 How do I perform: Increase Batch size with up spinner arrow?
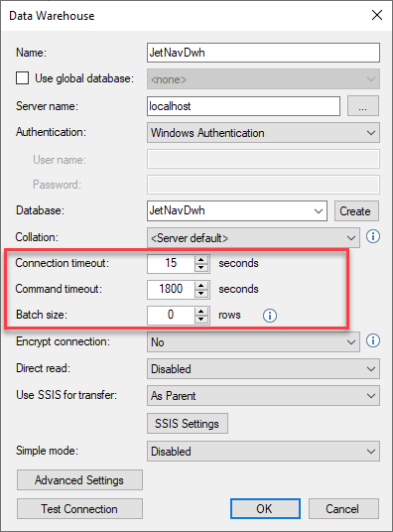point(201,311)
